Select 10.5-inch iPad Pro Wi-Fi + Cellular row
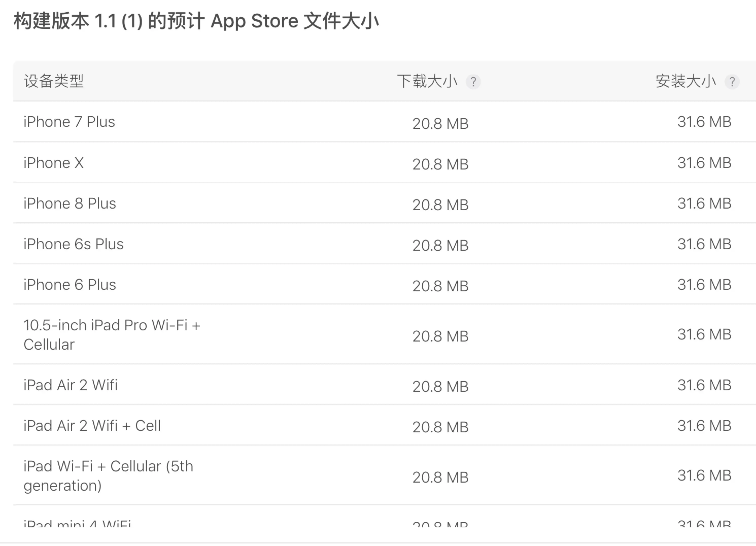 (x=112, y=334)
